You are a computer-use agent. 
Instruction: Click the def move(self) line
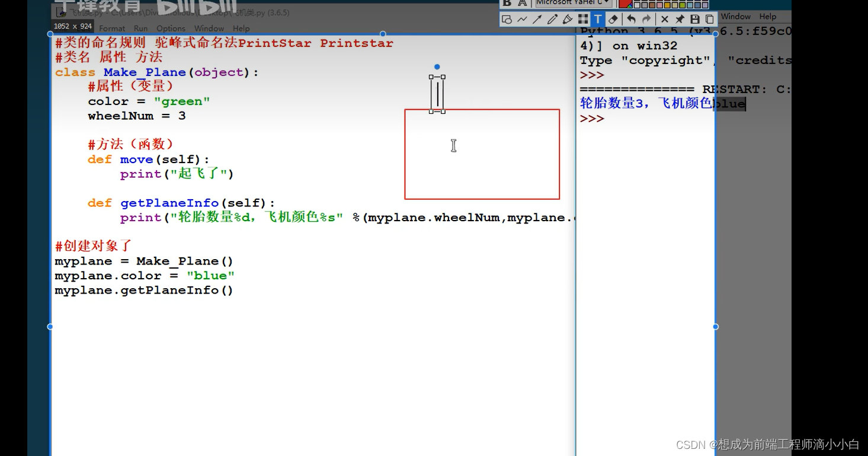click(x=149, y=160)
